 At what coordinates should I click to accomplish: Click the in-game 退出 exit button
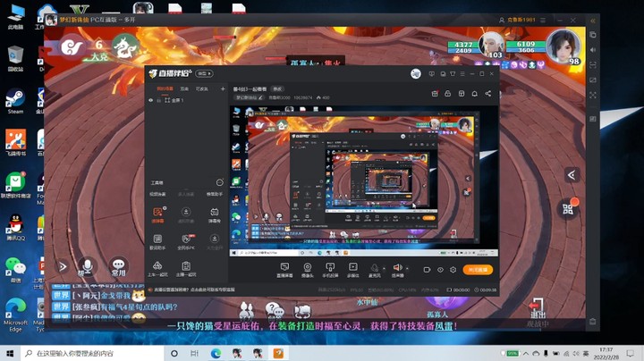(537, 309)
